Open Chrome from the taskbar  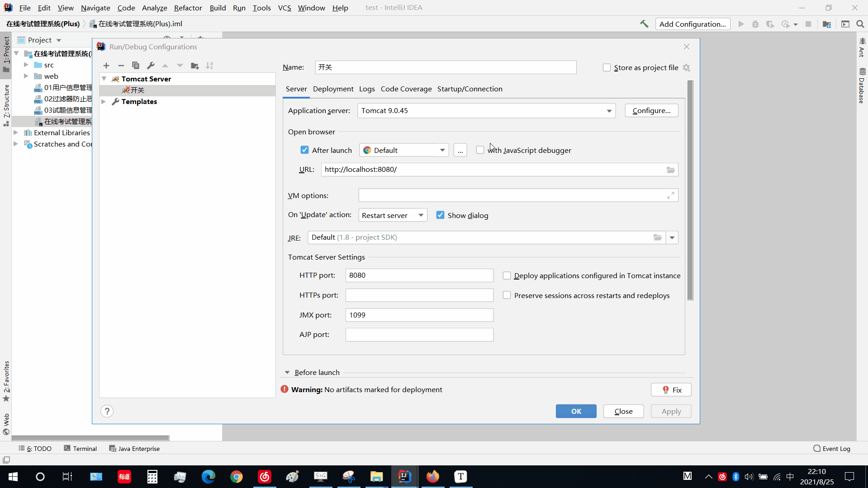[x=237, y=477]
